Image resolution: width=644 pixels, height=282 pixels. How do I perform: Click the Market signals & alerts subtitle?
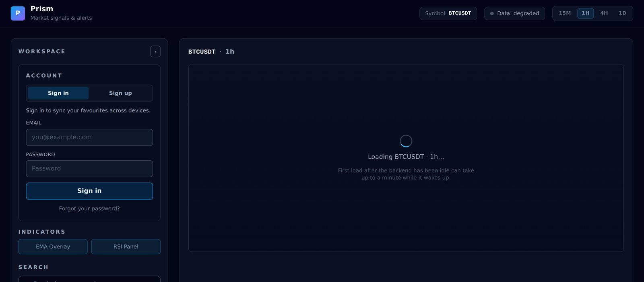click(x=61, y=18)
